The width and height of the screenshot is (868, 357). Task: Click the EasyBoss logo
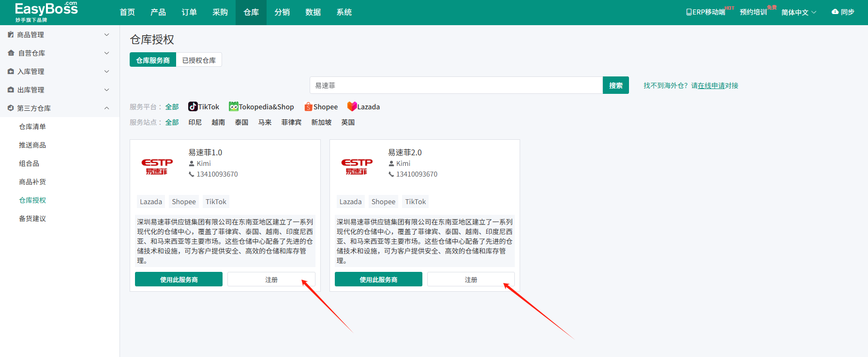[46, 12]
